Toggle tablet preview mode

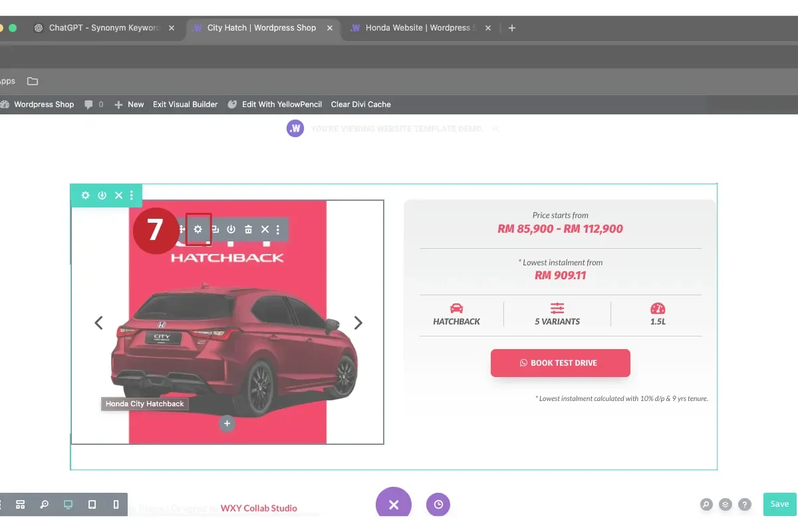[92, 504]
